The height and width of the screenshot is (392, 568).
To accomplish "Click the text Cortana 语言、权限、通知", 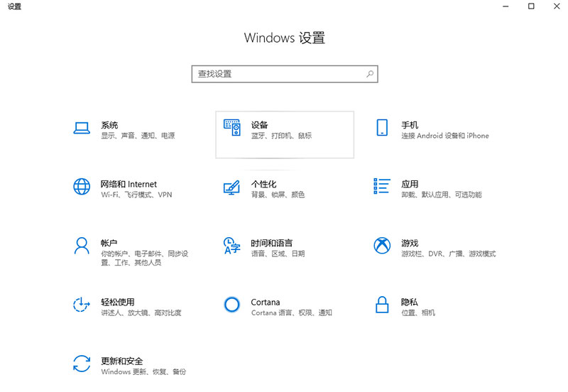I will click(292, 313).
